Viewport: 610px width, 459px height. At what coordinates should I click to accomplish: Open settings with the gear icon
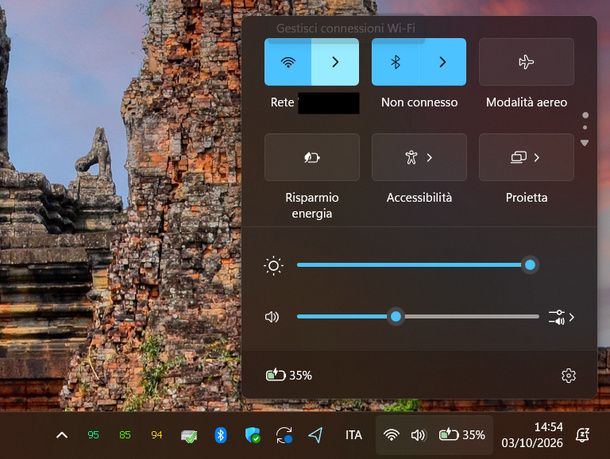568,376
